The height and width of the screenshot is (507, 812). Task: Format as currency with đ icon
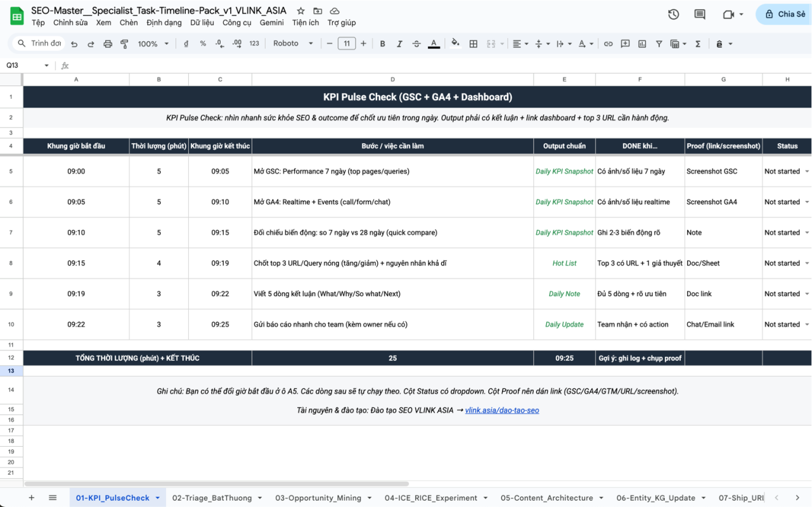[x=186, y=44]
